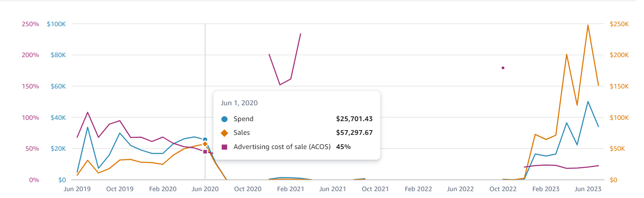Click the 250% label on the ACOS axis

30,24
